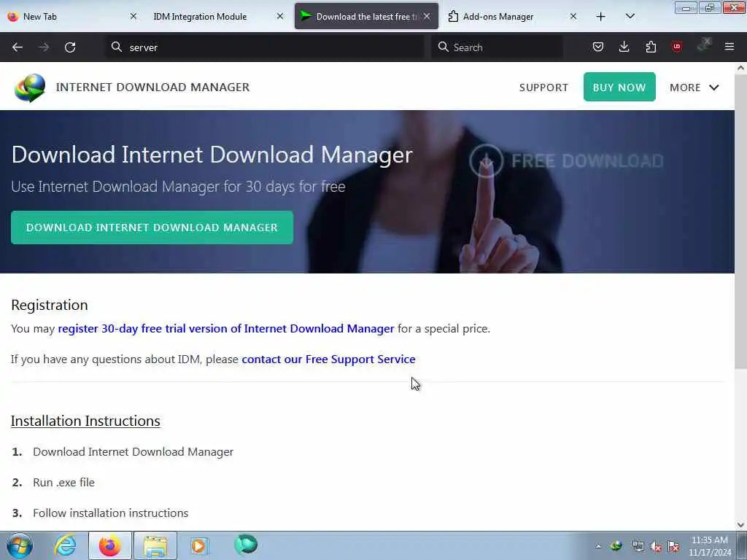This screenshot has height=560, width=747.
Task: Click the network tray icon
Action: [x=638, y=547]
